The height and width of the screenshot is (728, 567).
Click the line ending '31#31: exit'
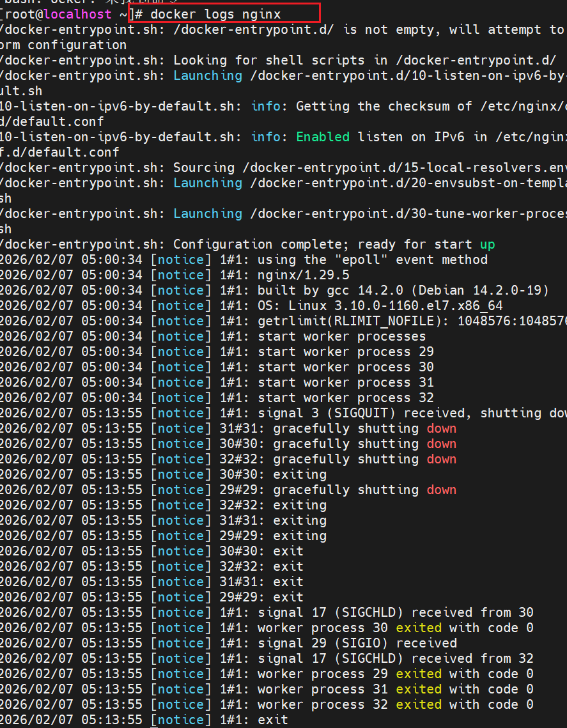click(x=151, y=581)
